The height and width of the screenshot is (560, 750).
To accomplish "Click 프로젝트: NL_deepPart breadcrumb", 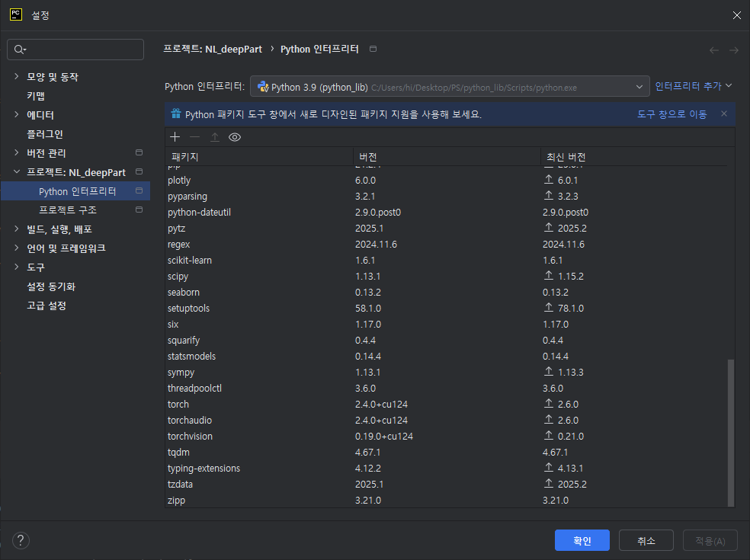I will pyautogui.click(x=213, y=49).
